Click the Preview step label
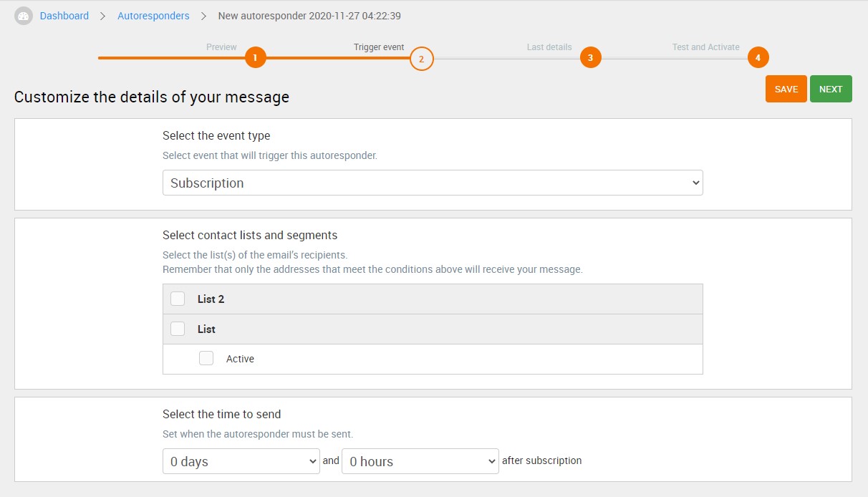Viewport: 868px width, 497px height. [221, 47]
